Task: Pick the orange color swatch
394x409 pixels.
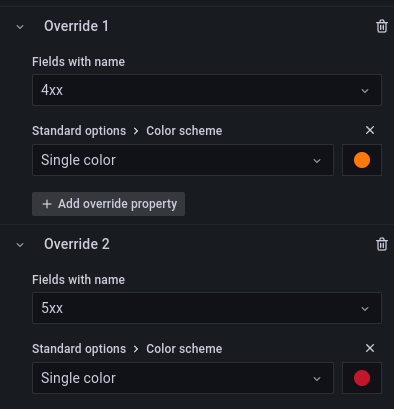Action: coord(362,160)
